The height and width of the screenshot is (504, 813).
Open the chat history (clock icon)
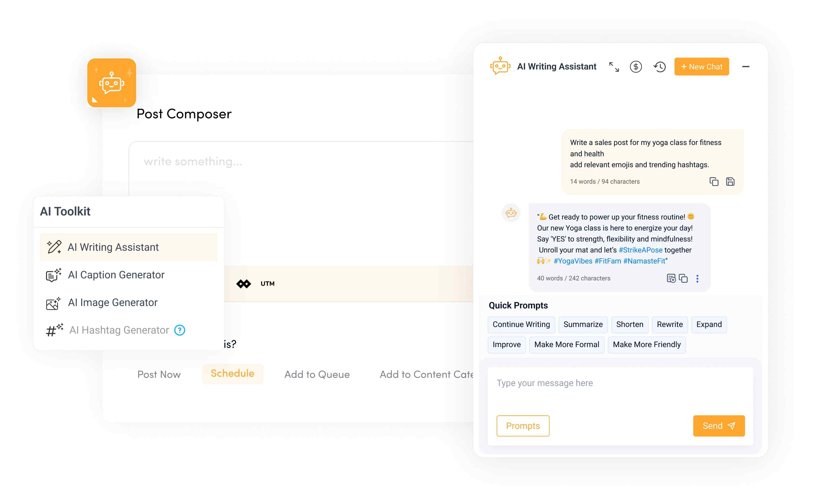659,67
